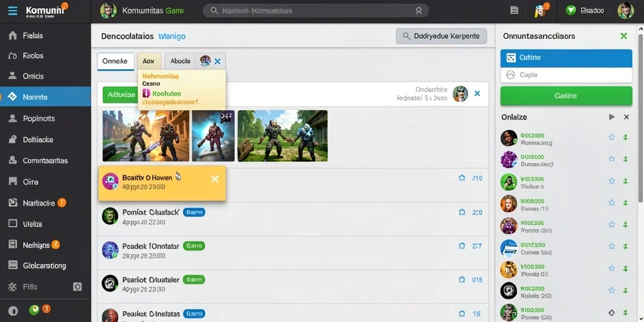Expand the Onlaize section arrow
The width and height of the screenshot is (644, 322).
point(611,117)
